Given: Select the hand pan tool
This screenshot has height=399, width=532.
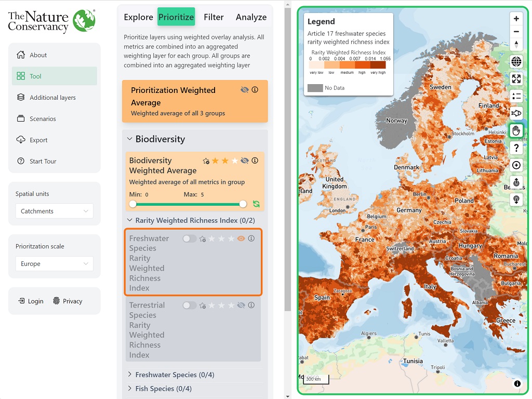Looking at the screenshot, I should [516, 130].
